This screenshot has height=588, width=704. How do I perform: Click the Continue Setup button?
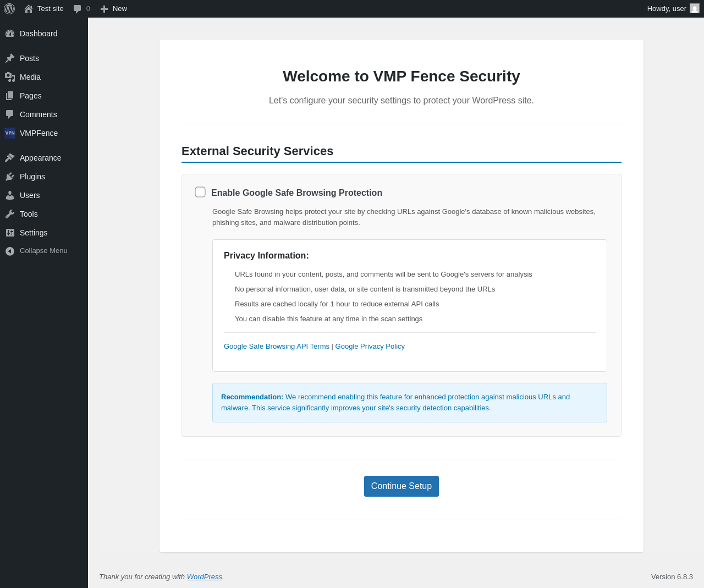click(402, 486)
